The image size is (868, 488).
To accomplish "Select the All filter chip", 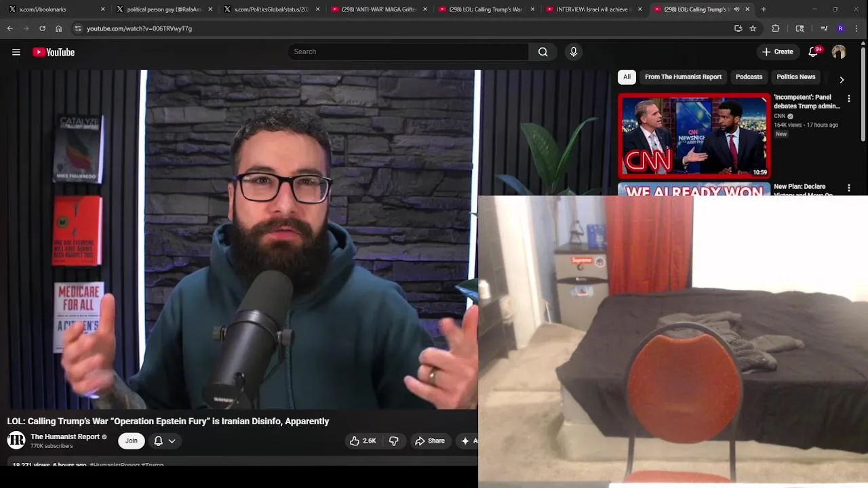I will [x=627, y=77].
